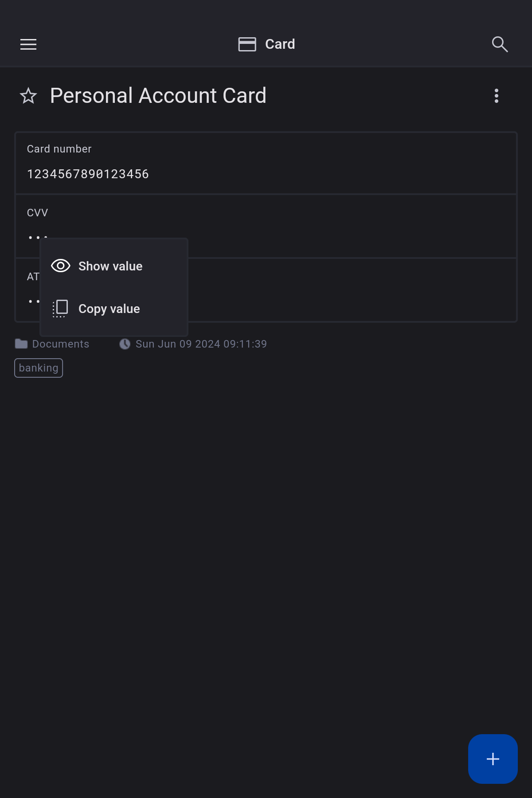Click the Documents folder icon

(21, 344)
